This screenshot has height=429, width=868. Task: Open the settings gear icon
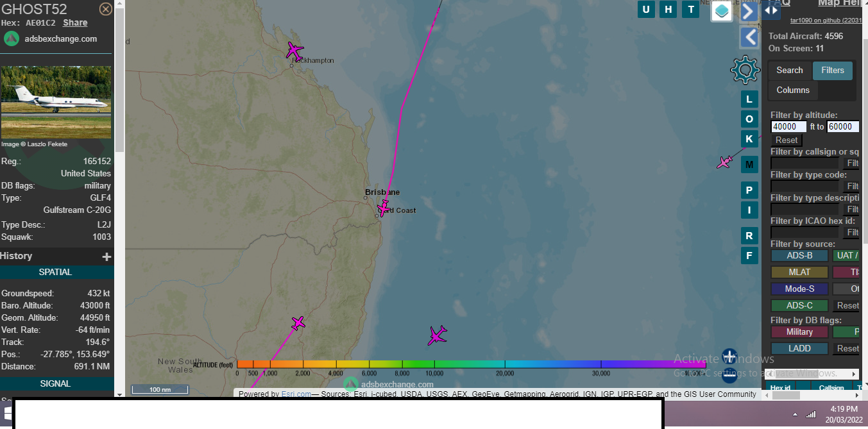745,70
